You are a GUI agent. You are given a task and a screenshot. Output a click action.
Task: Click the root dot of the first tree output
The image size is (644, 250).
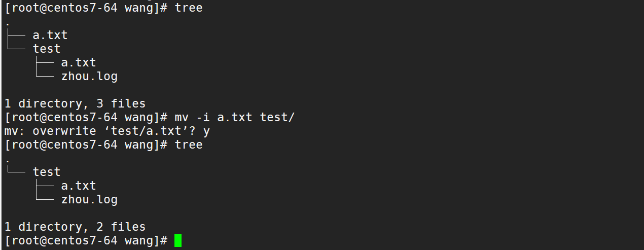8,24
